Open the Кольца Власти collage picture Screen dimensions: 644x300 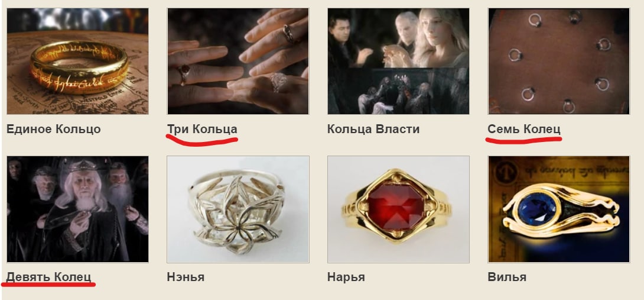tap(398, 62)
